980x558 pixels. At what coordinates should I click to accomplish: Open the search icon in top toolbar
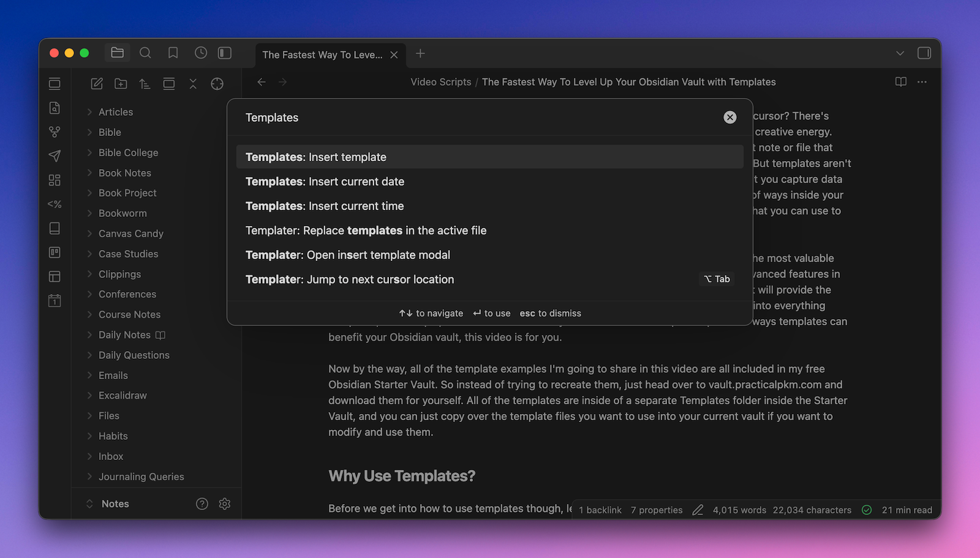145,53
